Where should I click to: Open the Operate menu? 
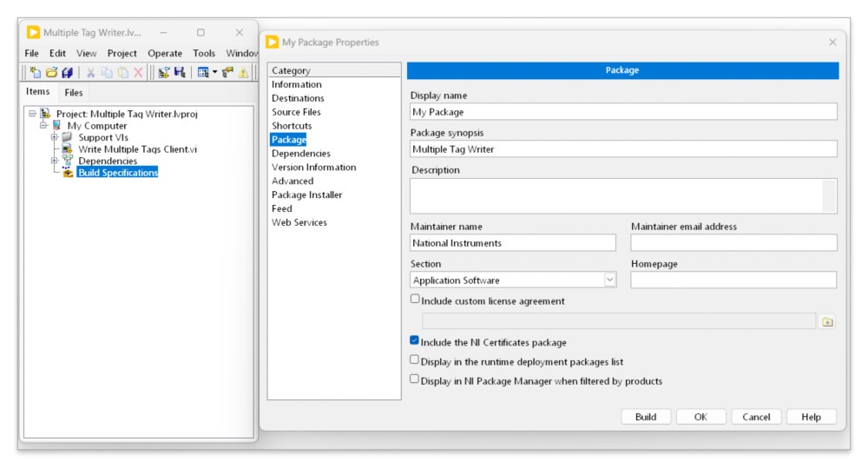pos(165,53)
